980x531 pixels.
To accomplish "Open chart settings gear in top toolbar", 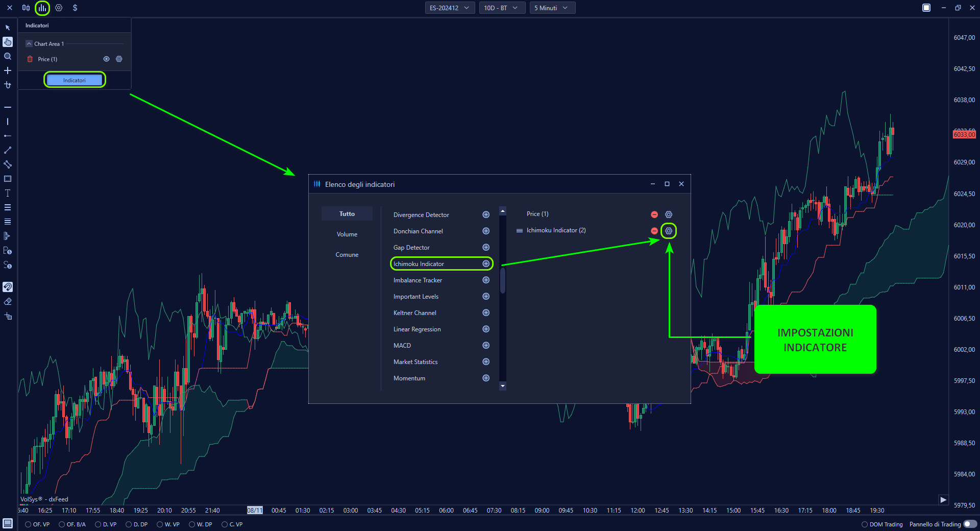I will [x=59, y=8].
